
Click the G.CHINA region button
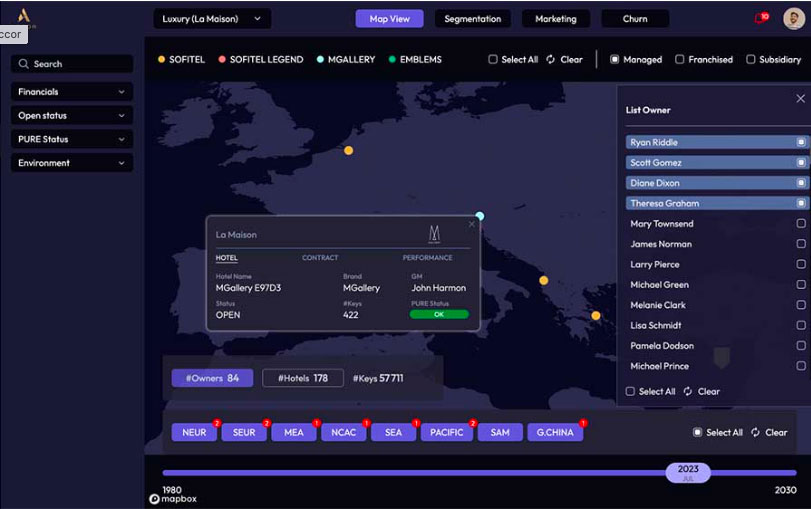click(x=555, y=432)
